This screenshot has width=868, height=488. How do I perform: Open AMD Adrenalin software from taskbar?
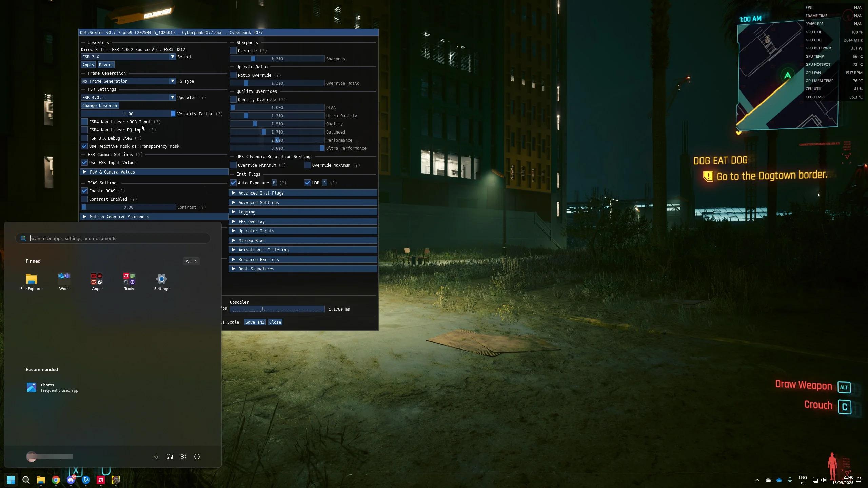pos(101,480)
